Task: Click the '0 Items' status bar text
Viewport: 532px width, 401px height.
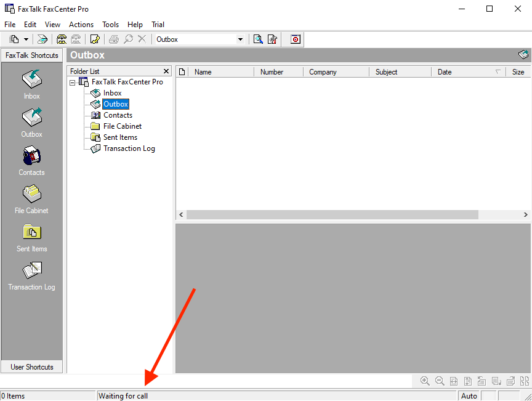Action: click(13, 396)
